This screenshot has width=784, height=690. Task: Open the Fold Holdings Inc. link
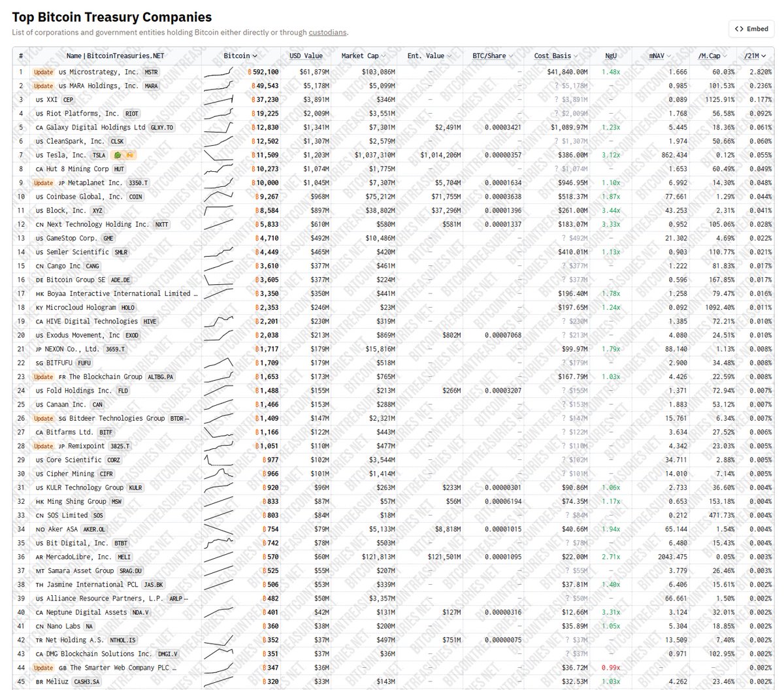tap(79, 391)
